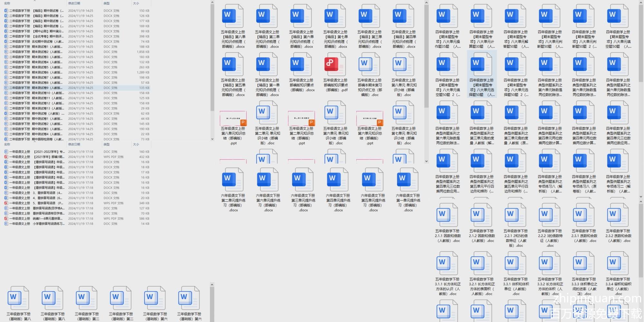The width and height of the screenshot is (644, 322).
Task: Click scrollbar thumb of 二年级数学下册 list
Action: 212,58
